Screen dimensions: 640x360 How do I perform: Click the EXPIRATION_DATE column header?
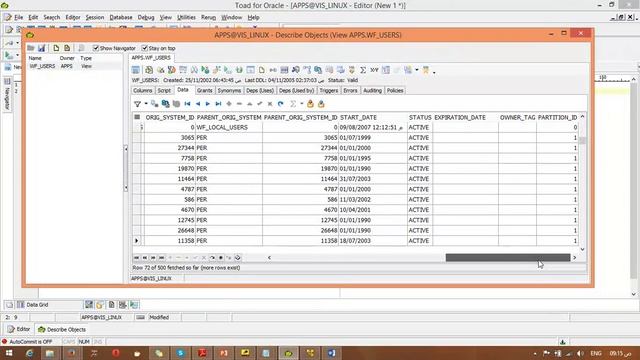coord(460,118)
